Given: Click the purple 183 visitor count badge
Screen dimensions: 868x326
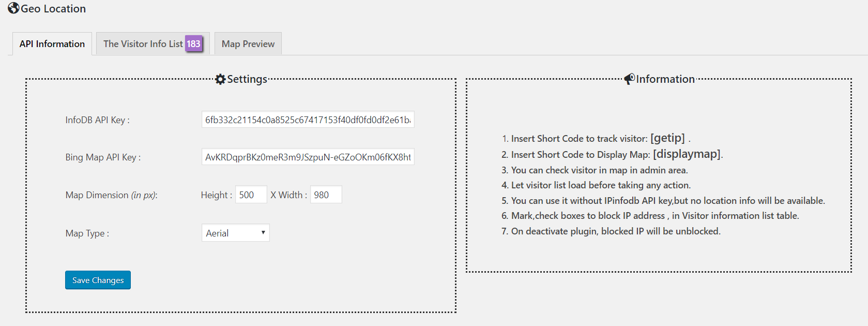Looking at the screenshot, I should [193, 44].
